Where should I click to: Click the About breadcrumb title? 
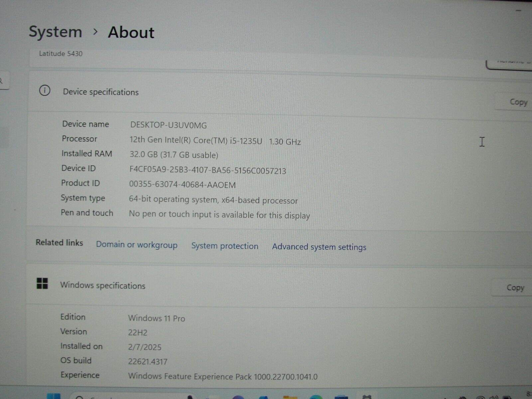131,33
